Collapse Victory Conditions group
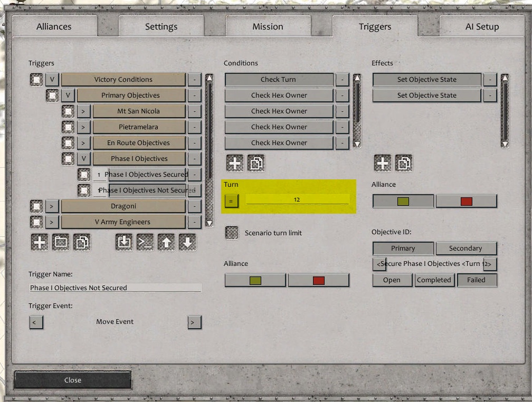Image resolution: width=532 pixels, height=402 pixels. pyautogui.click(x=52, y=79)
